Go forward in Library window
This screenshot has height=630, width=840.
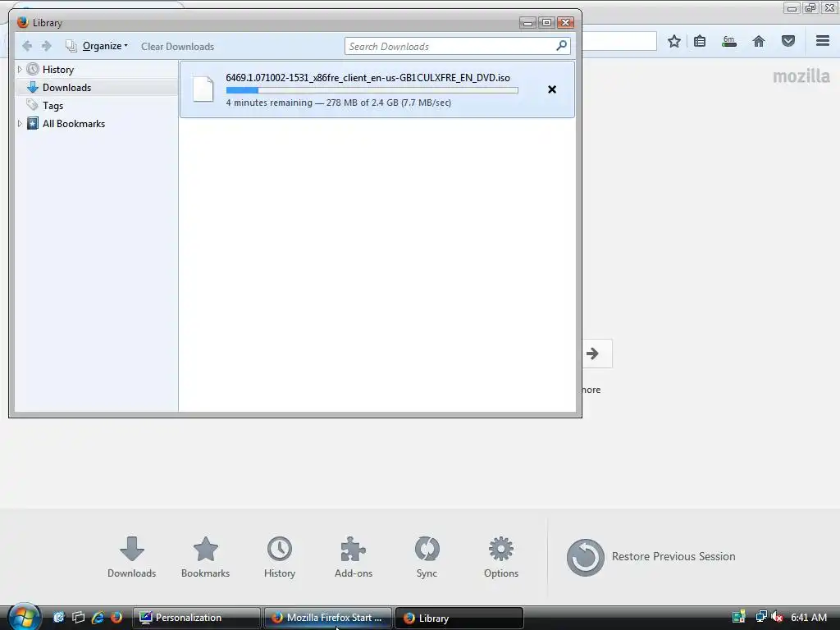(x=47, y=46)
